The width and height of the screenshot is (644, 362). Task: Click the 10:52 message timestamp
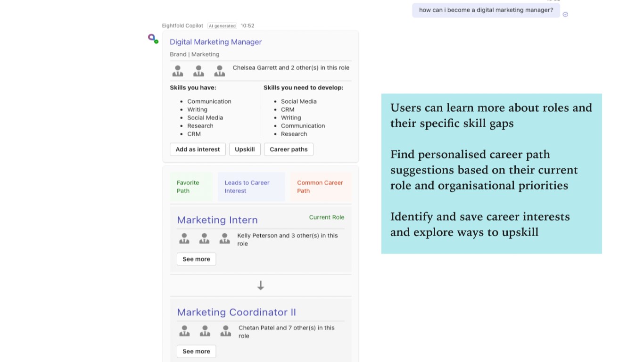point(248,26)
